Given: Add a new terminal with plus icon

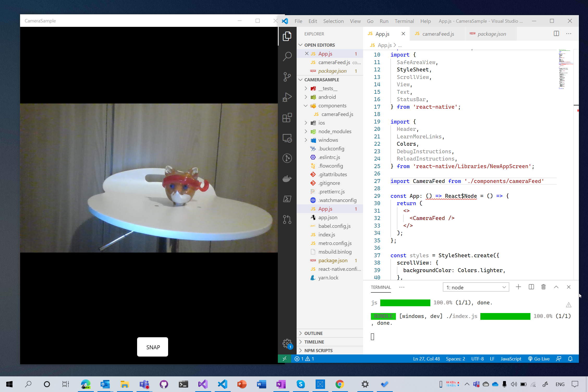Looking at the screenshot, I should click(x=518, y=287).
